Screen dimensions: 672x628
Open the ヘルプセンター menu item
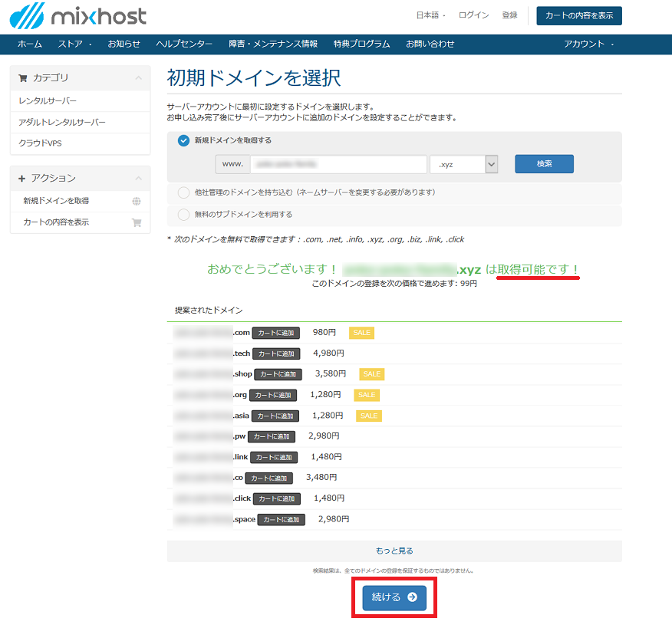coord(184,44)
